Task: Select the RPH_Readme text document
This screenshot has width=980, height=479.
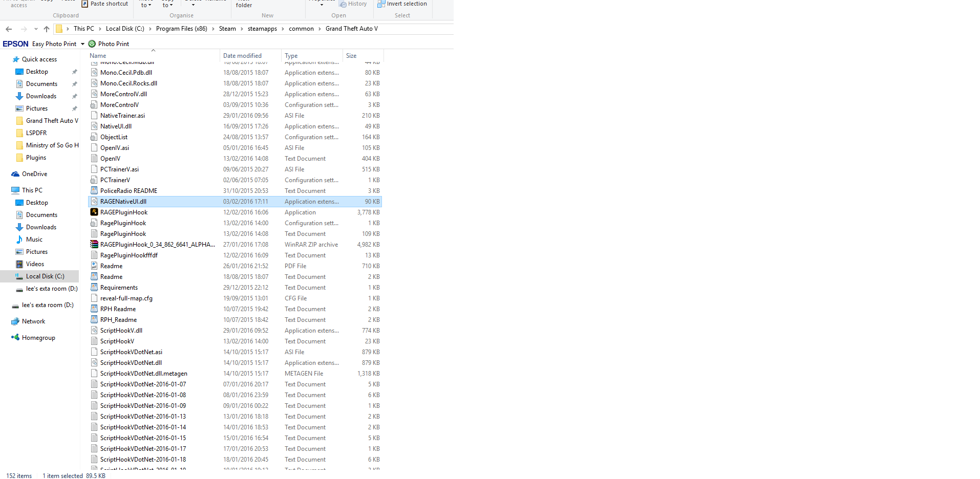Action: click(x=119, y=320)
